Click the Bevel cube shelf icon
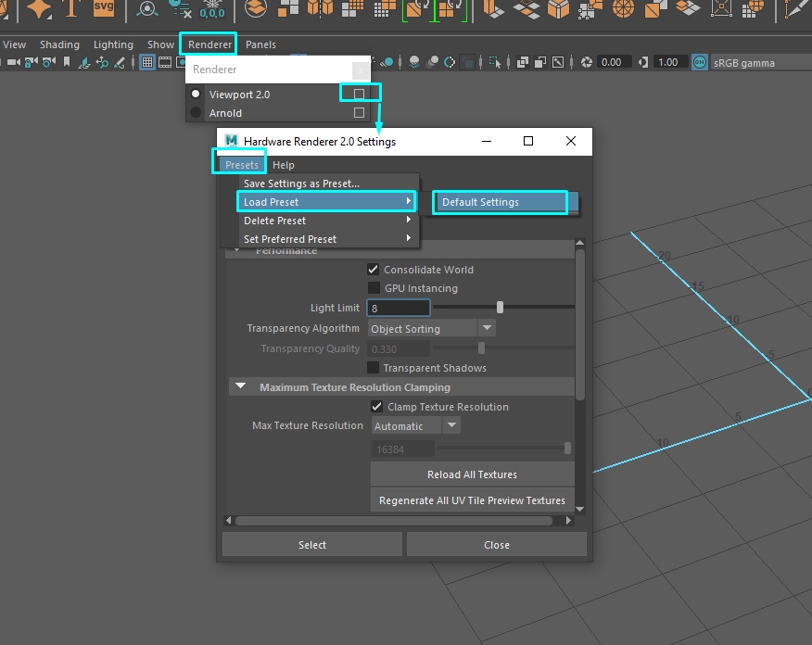This screenshot has width=812, height=645. 558,9
